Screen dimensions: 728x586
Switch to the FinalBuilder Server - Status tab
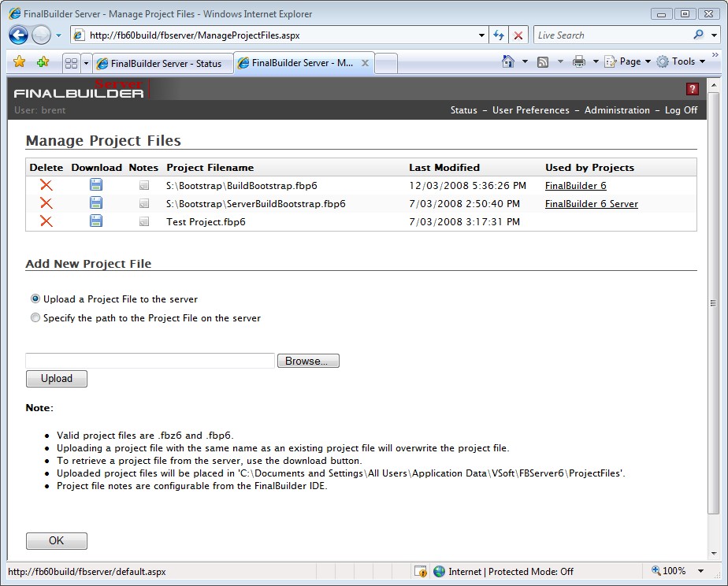pos(162,64)
